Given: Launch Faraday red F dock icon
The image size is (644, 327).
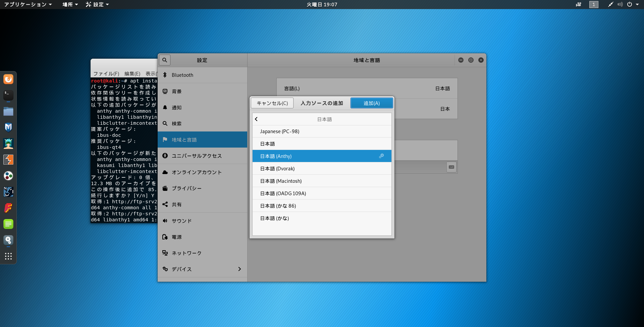Looking at the screenshot, I should point(8,208).
